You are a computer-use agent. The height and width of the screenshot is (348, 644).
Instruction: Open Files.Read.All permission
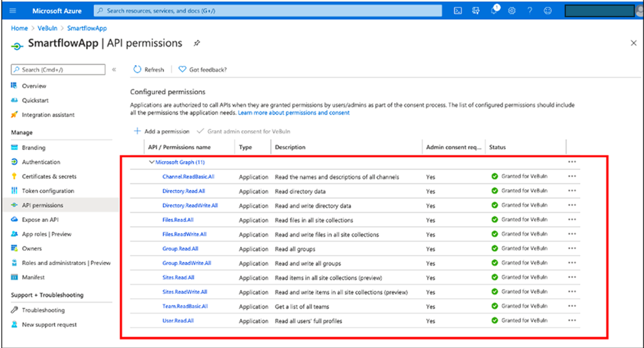178,220
